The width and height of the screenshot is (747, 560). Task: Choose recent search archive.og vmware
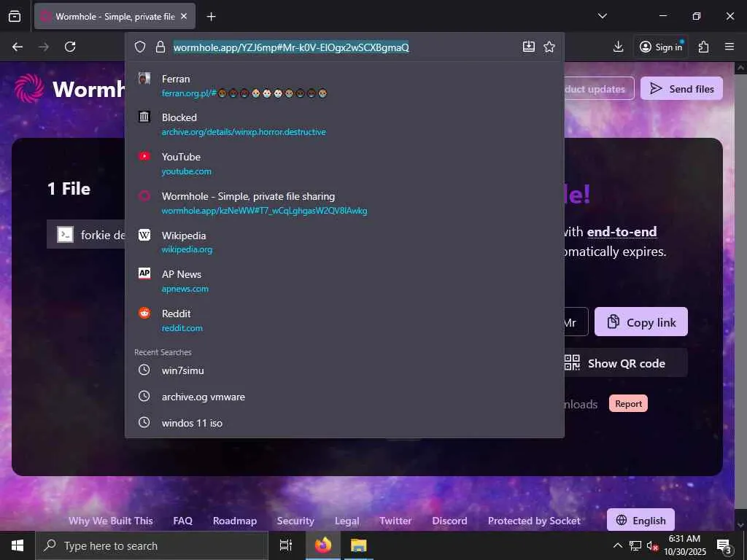[x=344, y=396]
